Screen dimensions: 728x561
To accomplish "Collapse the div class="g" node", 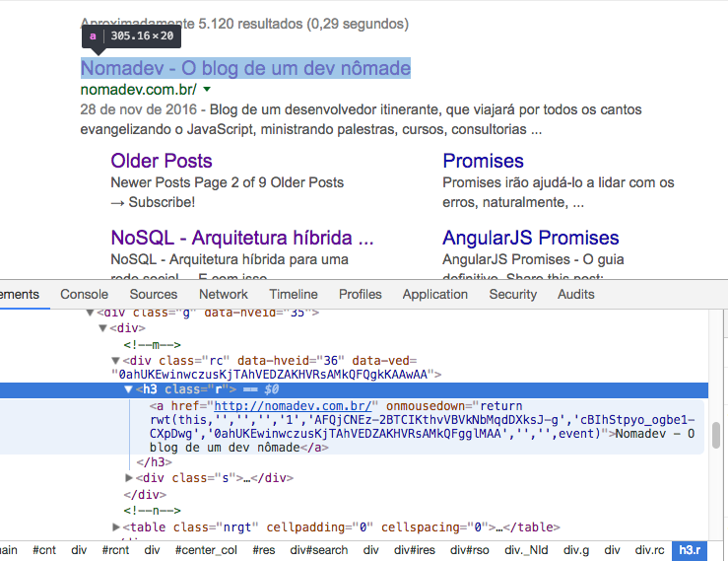I will [90, 313].
